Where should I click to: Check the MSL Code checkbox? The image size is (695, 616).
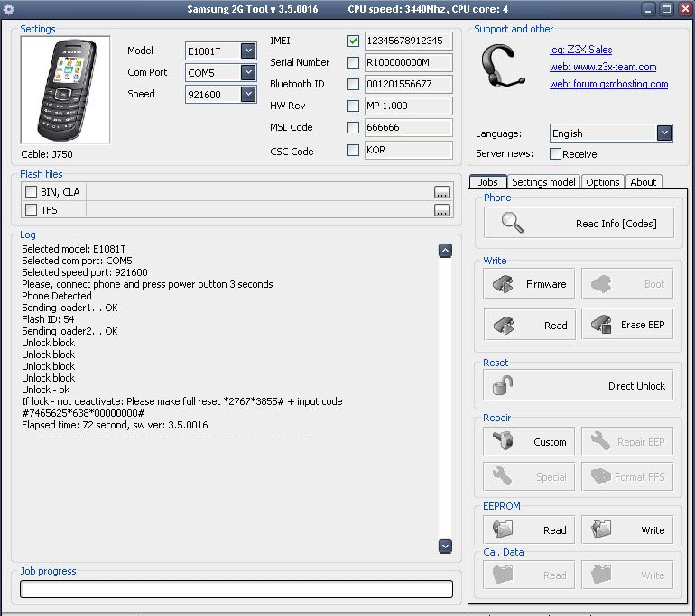click(x=353, y=127)
